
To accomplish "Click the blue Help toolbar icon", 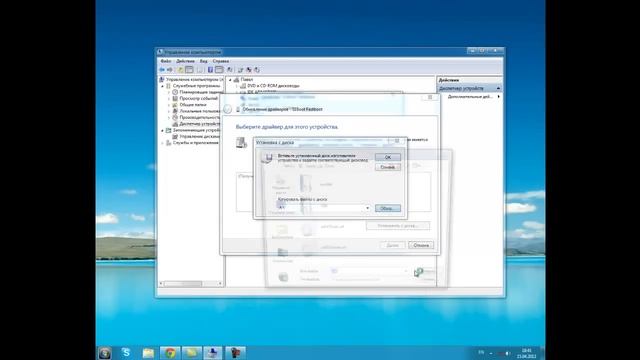I will pyautogui.click(x=210, y=70).
